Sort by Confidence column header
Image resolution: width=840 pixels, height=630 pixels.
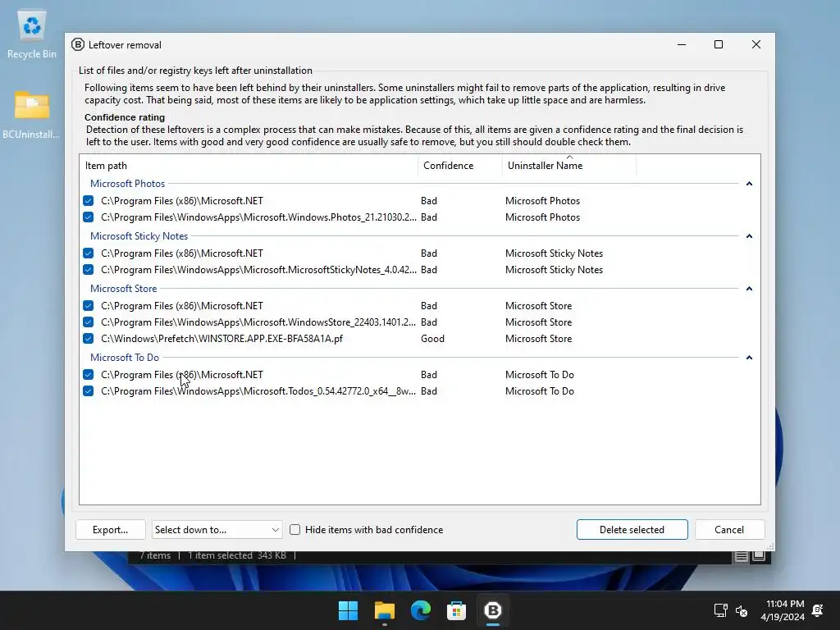pyautogui.click(x=460, y=166)
